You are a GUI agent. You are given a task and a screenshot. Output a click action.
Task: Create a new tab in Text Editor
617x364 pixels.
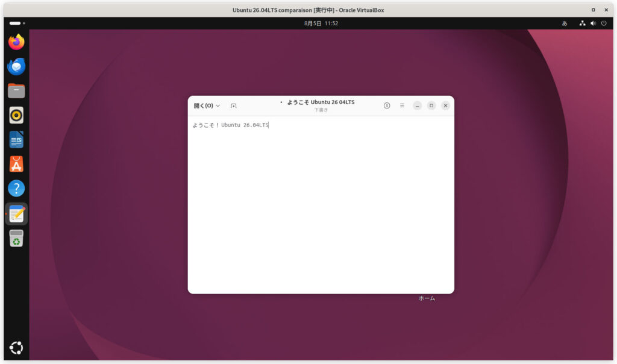pyautogui.click(x=233, y=105)
